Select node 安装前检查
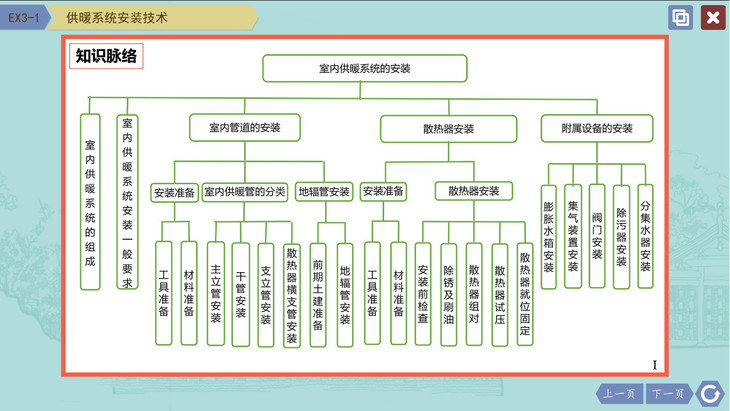This screenshot has height=411, width=730. (x=423, y=294)
